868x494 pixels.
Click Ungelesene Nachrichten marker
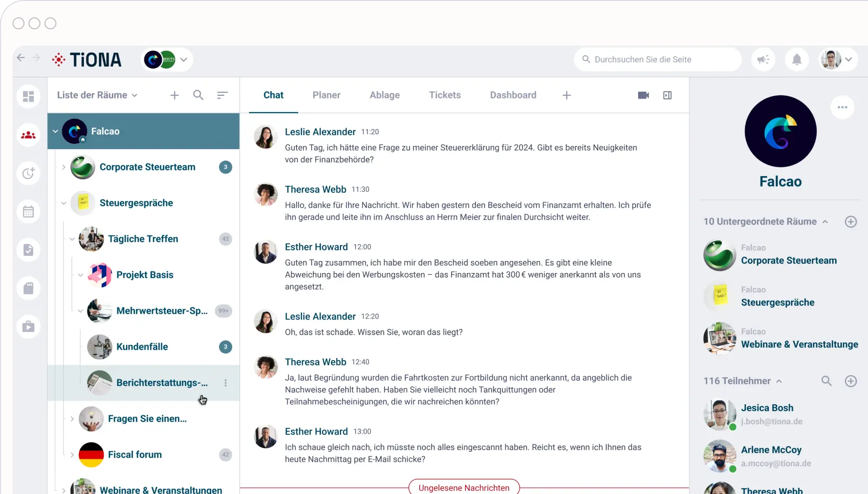coord(464,488)
